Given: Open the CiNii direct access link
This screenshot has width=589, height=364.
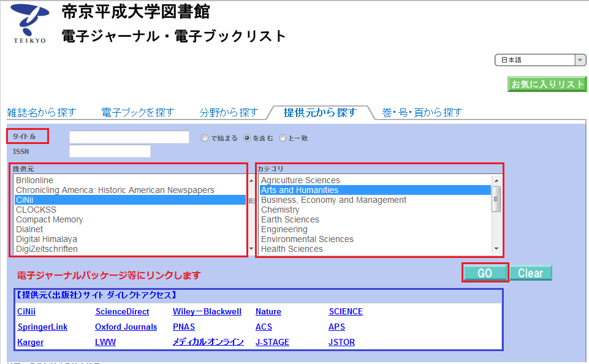Looking at the screenshot, I should pyautogui.click(x=26, y=311).
